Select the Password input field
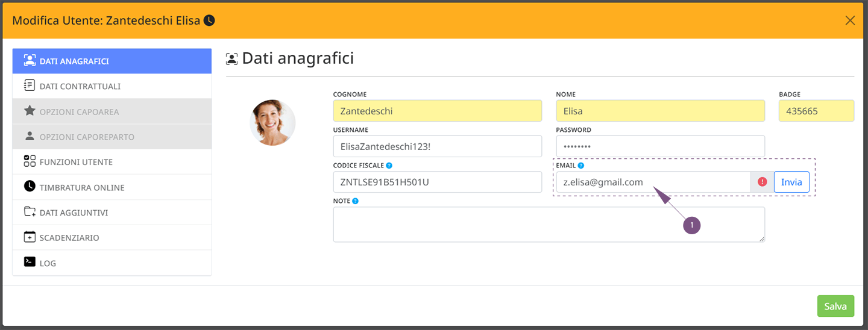The width and height of the screenshot is (868, 330). click(660, 146)
